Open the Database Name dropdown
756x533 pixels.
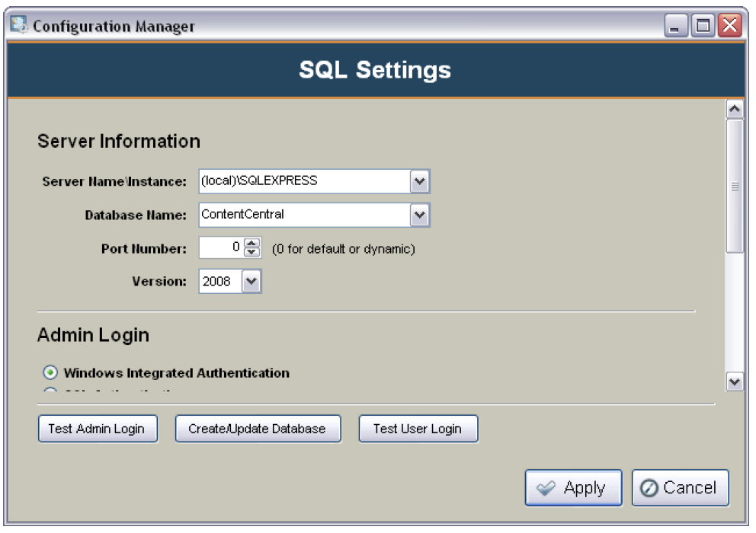pyautogui.click(x=421, y=215)
